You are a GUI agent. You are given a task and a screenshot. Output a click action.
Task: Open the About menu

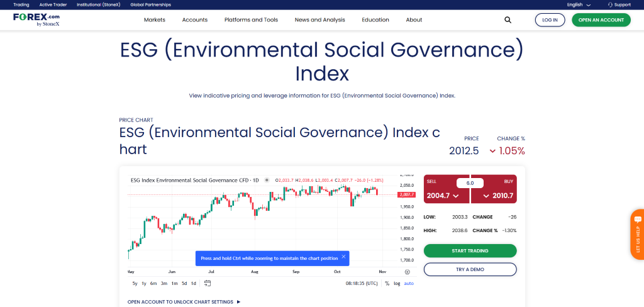(x=414, y=20)
